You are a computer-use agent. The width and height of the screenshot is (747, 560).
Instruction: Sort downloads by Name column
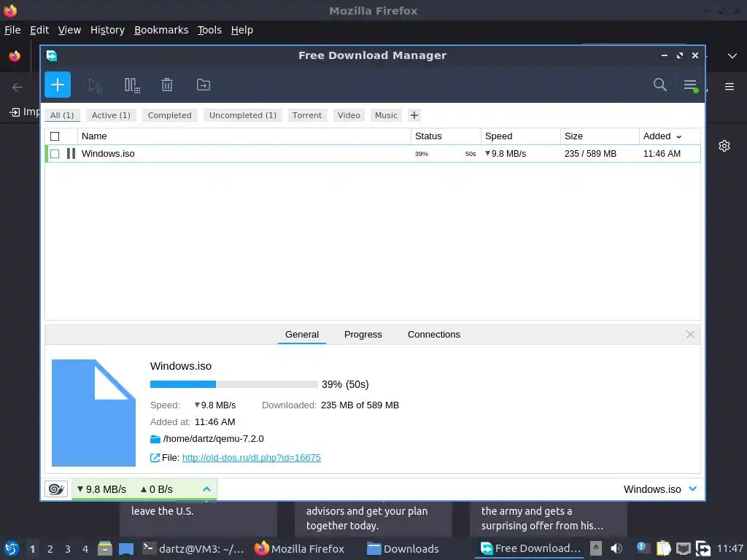244,136
